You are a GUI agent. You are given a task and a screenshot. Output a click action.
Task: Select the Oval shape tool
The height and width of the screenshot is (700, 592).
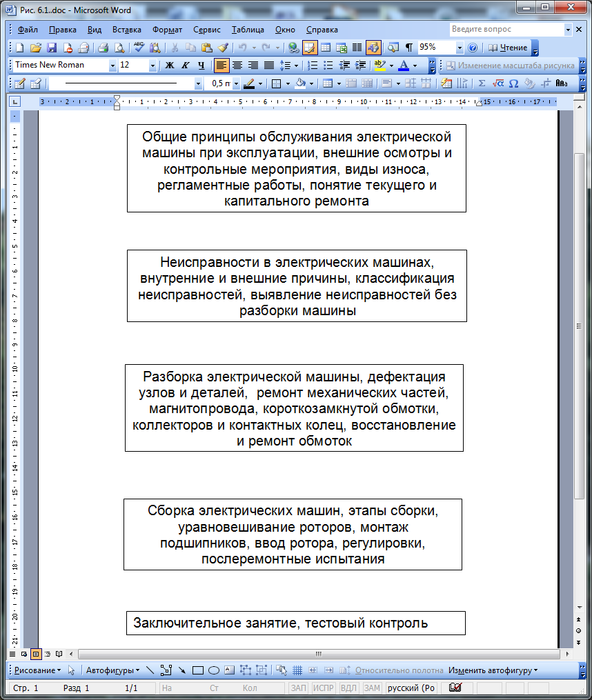coord(214,670)
